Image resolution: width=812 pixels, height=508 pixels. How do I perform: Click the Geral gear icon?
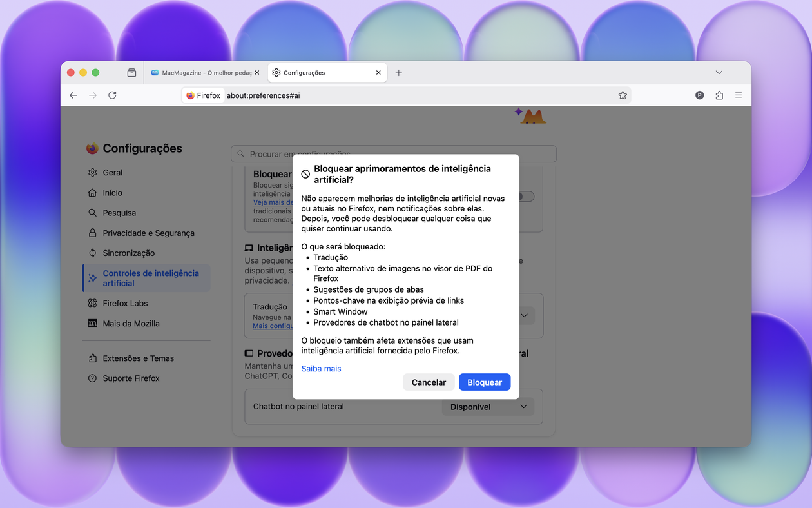click(93, 173)
